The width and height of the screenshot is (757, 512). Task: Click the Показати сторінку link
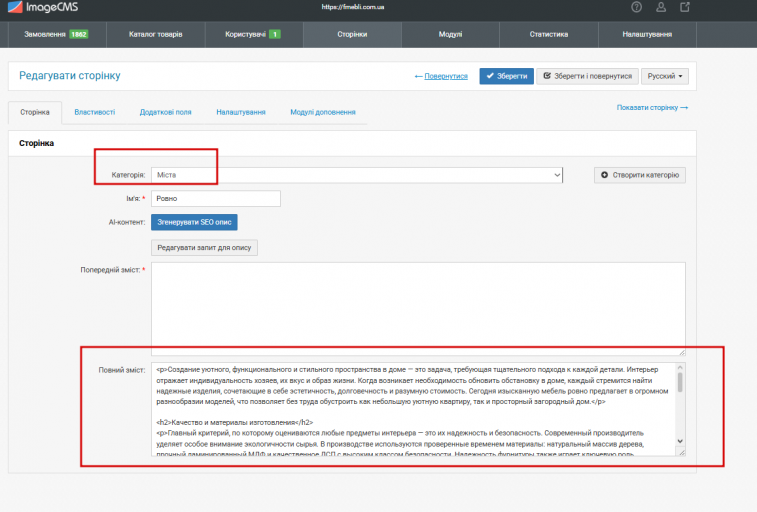[652, 108]
